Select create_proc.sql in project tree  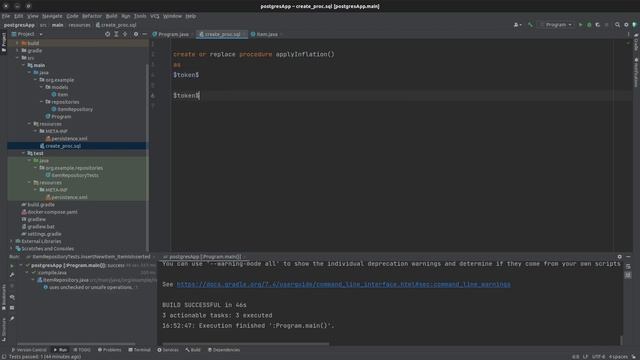pos(60,146)
